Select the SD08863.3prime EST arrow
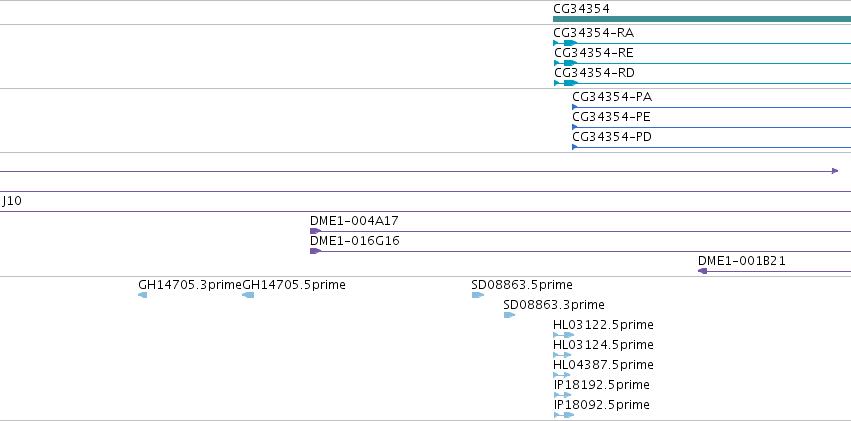This screenshot has height=421, width=851. pos(509,315)
